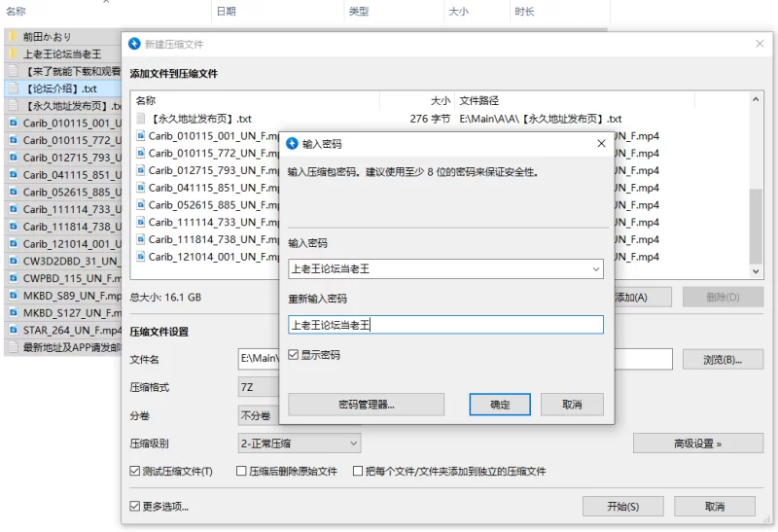
Task: Click the 文件路径 column header
Action: (x=478, y=101)
